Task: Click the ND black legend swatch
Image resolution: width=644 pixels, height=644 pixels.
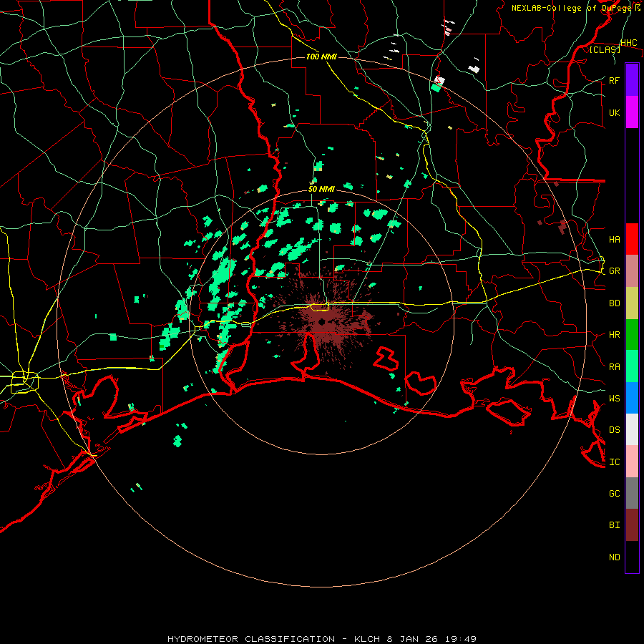Action: [632, 557]
